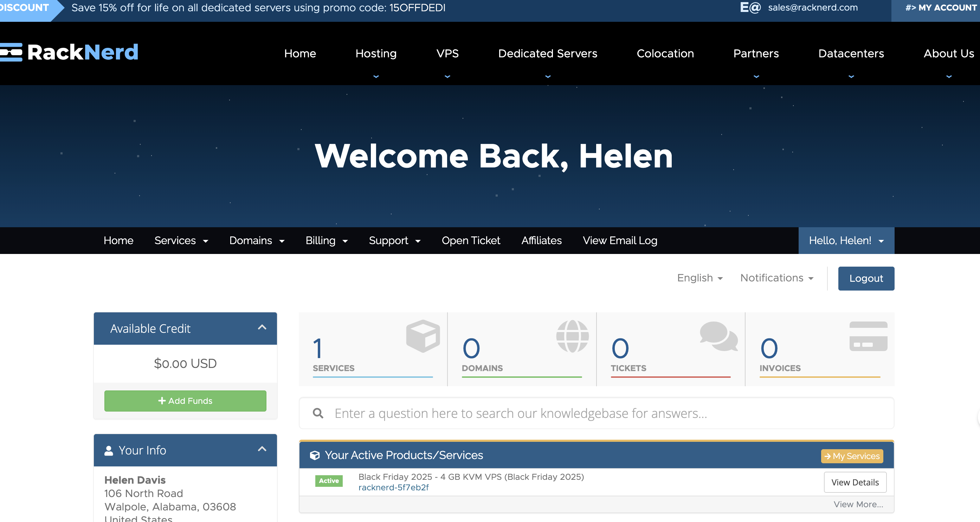This screenshot has width=980, height=522.
Task: Focus the knowledgebase search field
Action: click(x=597, y=413)
